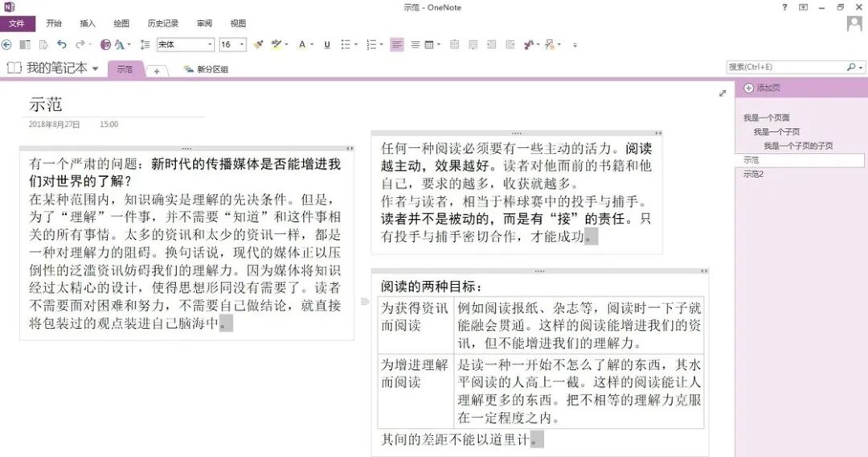Click the center align icon
Image resolution: width=868 pixels, height=457 pixels.
click(416, 45)
